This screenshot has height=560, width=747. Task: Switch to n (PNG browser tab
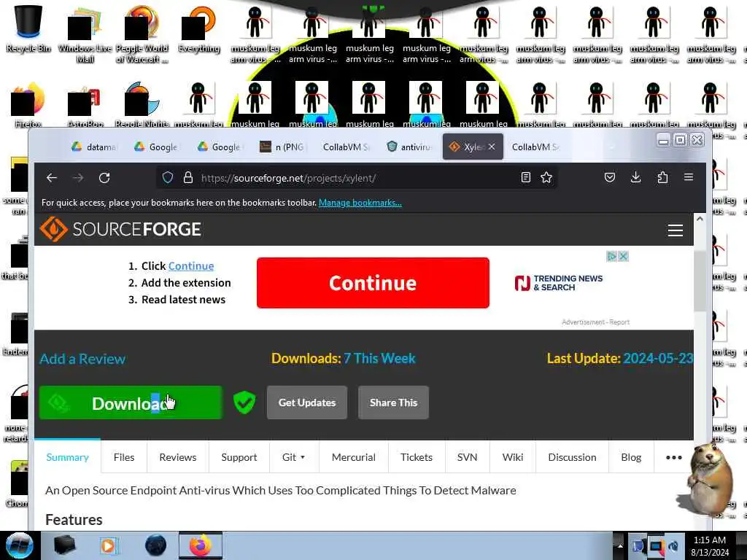(x=282, y=147)
